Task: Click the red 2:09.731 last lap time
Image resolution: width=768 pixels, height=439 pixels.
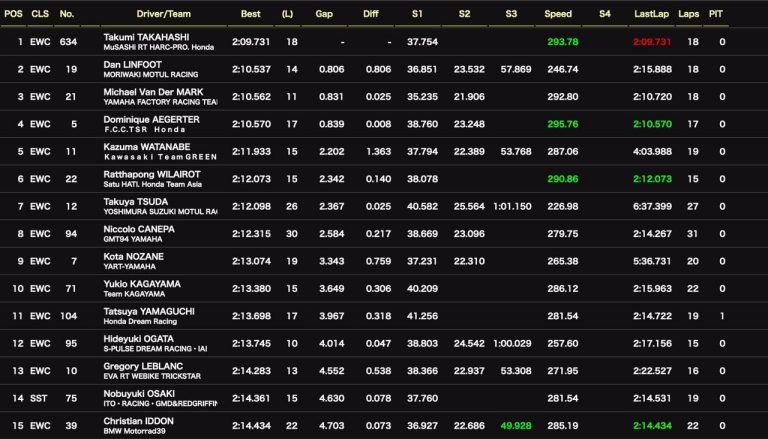Action: [x=653, y=42]
